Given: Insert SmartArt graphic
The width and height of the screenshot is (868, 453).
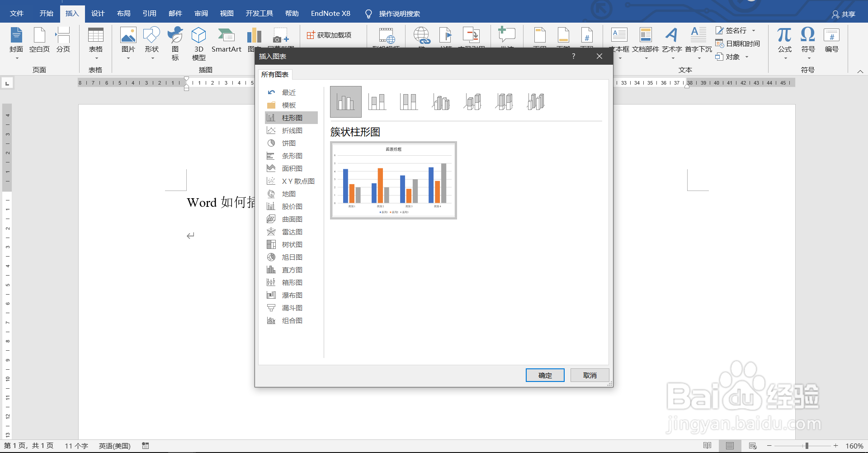Looking at the screenshot, I should coord(226,41).
